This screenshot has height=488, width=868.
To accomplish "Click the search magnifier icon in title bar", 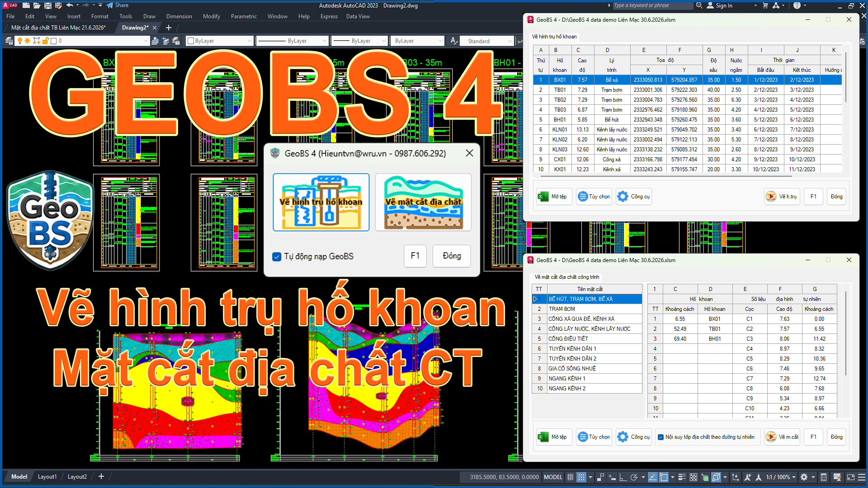I will coord(699,5).
